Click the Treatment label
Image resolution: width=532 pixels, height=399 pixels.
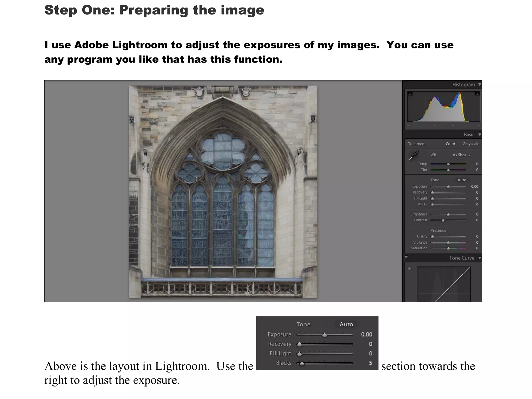(418, 144)
